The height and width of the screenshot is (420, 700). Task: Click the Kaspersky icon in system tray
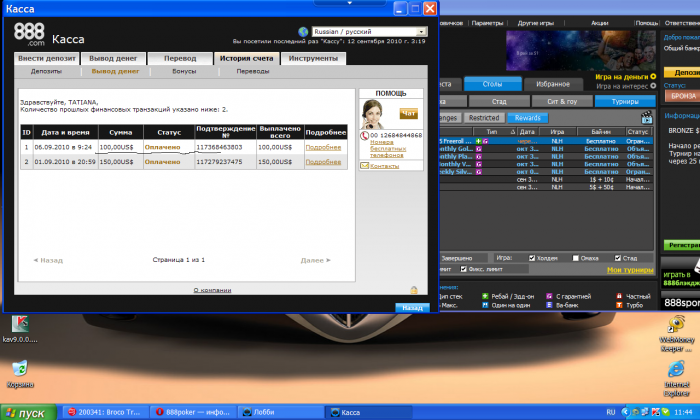[x=656, y=412]
